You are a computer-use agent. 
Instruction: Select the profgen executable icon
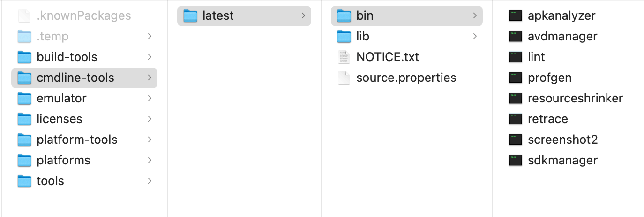point(516,78)
